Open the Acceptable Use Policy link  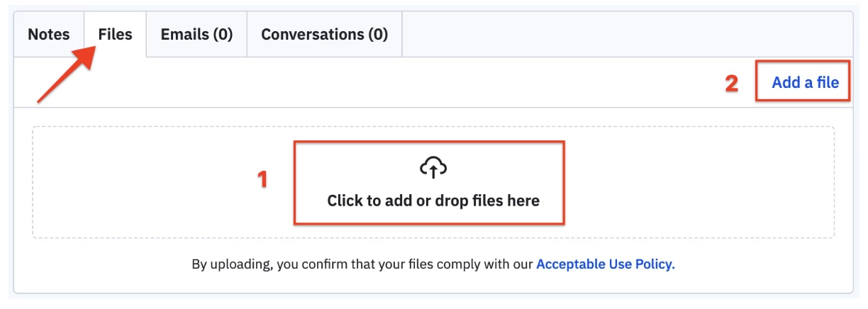click(606, 264)
